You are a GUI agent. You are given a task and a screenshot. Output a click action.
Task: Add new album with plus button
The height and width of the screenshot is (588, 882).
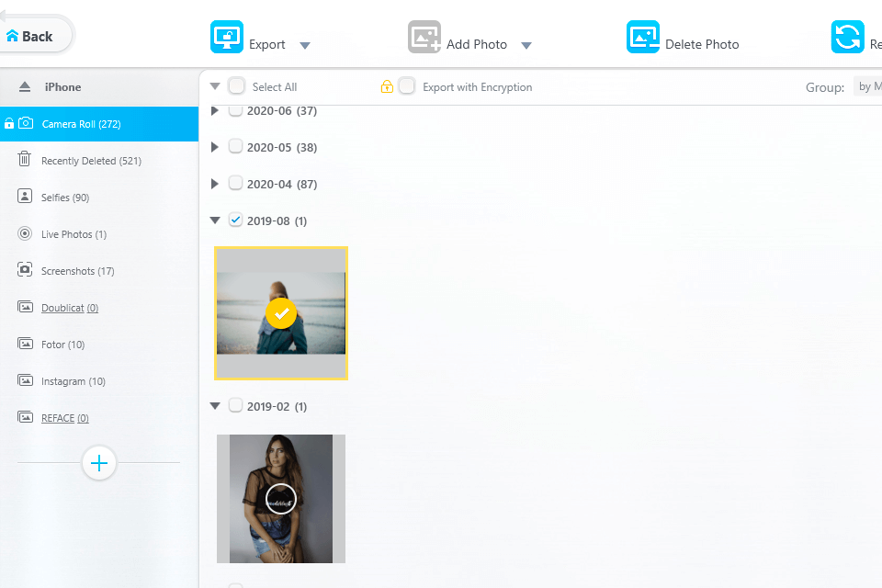point(99,463)
